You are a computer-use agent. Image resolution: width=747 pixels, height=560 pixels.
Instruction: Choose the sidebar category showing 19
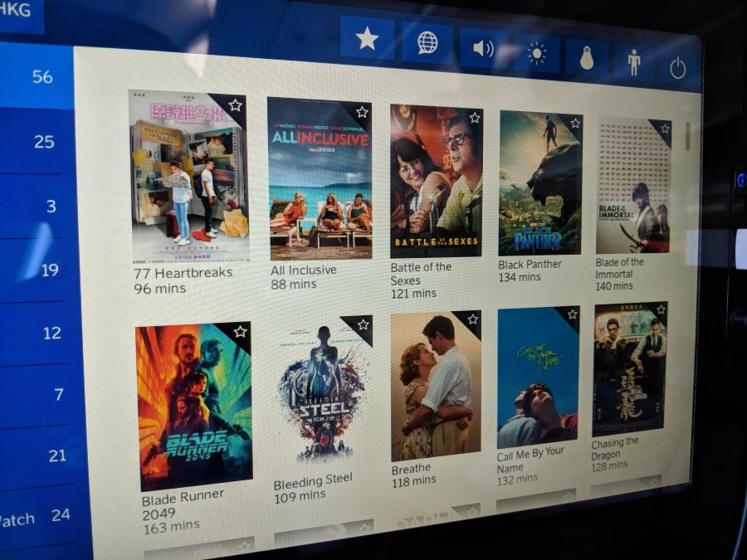coord(49,270)
